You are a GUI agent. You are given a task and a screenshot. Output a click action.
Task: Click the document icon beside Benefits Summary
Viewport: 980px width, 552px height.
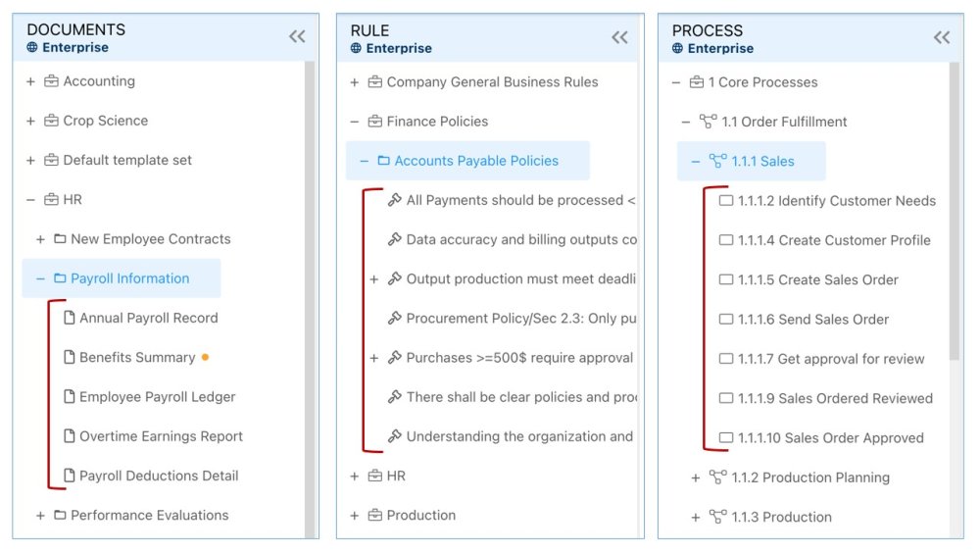(x=70, y=358)
